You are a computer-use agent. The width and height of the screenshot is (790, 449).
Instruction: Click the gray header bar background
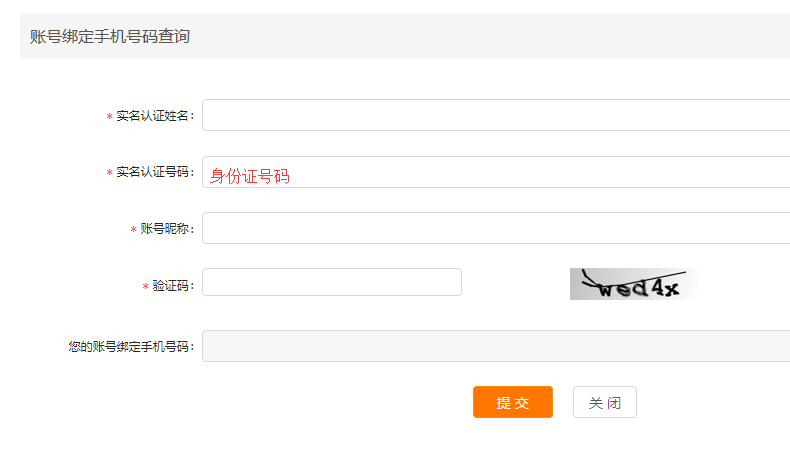(x=489, y=36)
